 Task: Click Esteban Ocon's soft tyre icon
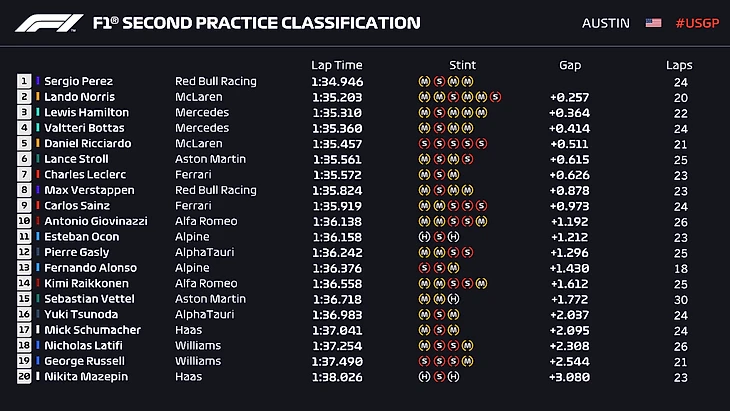(439, 236)
